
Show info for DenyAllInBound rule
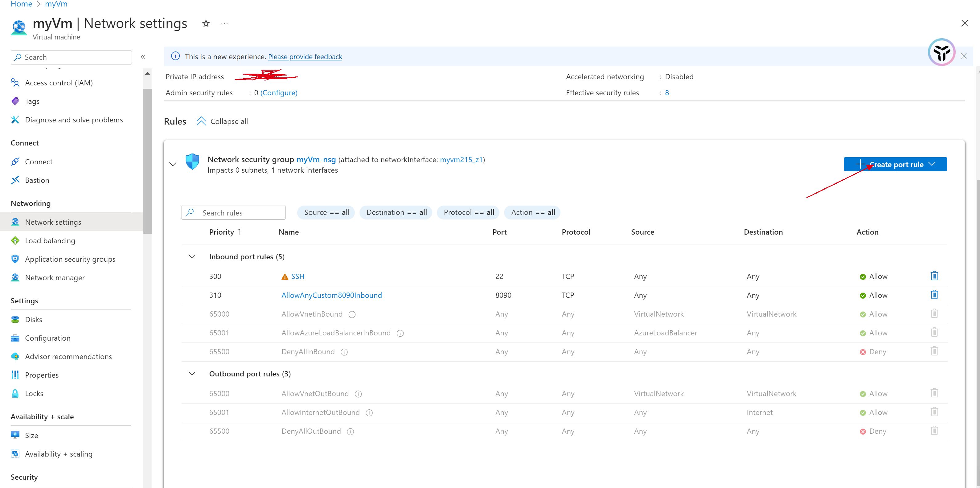(x=344, y=352)
